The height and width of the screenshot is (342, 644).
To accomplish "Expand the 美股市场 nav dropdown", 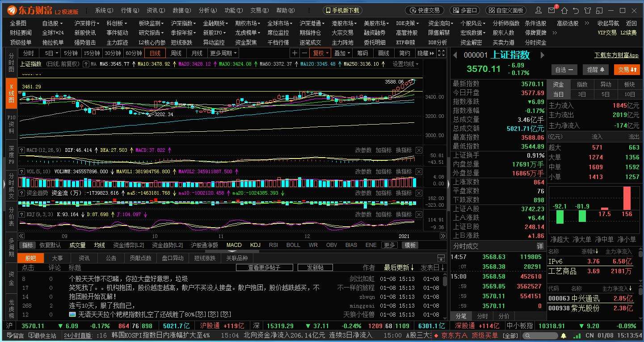I will point(377,23).
